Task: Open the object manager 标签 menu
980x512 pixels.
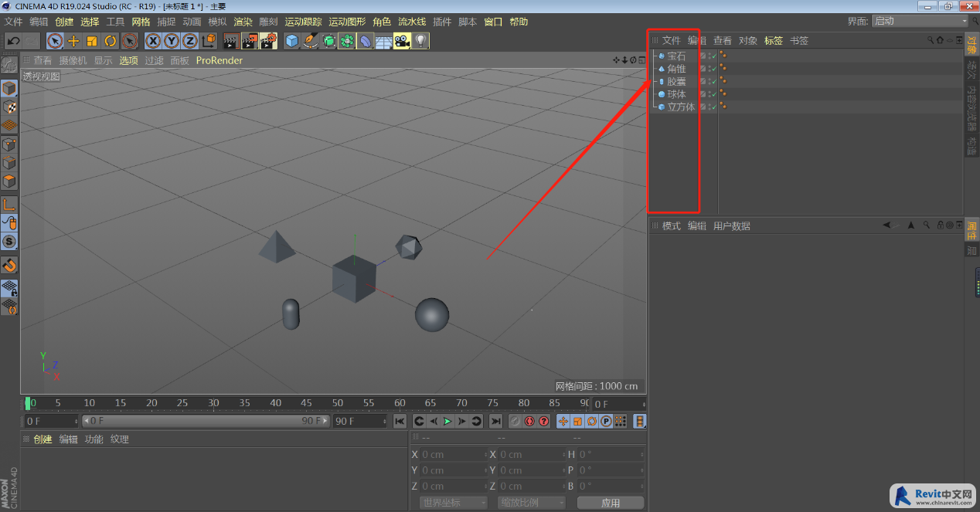Action: (774, 40)
